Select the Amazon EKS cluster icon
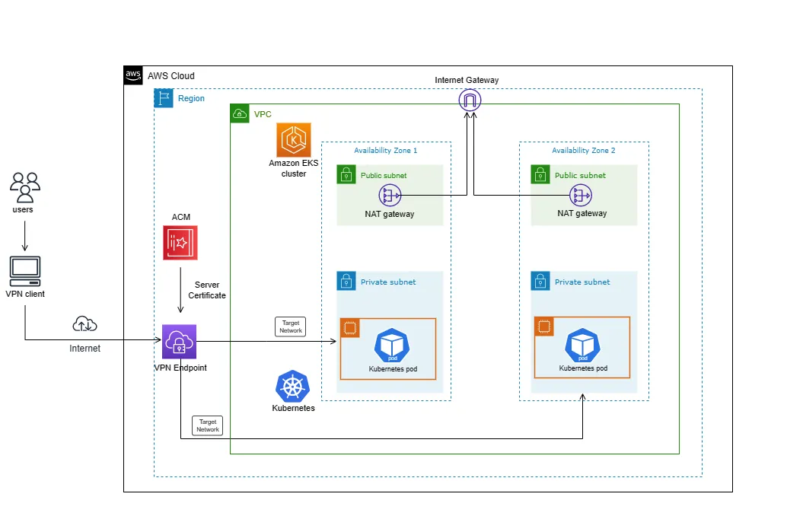This screenshot has height=532, width=787. click(x=293, y=141)
